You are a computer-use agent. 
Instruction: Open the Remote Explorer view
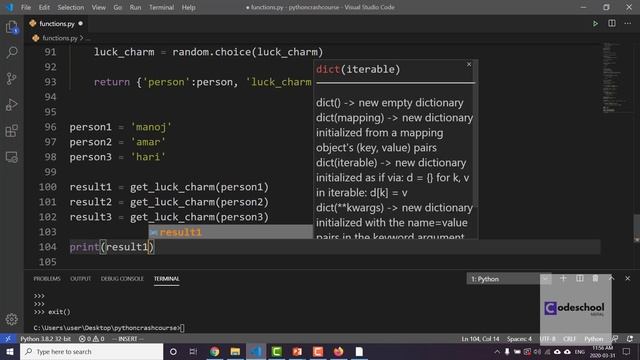[x=12, y=157]
